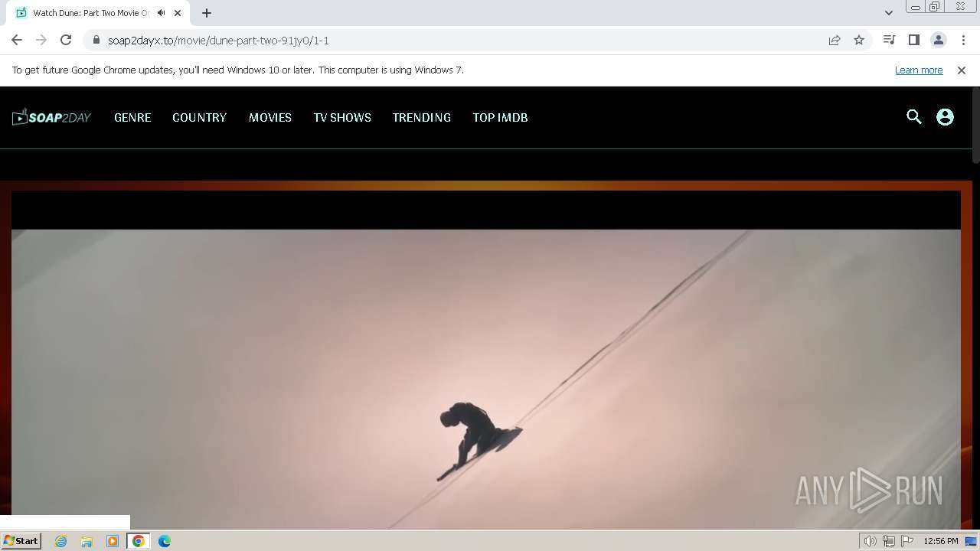Screen dimensions: 980x551
Task: Click the Dune video player frame
Action: tap(486, 360)
